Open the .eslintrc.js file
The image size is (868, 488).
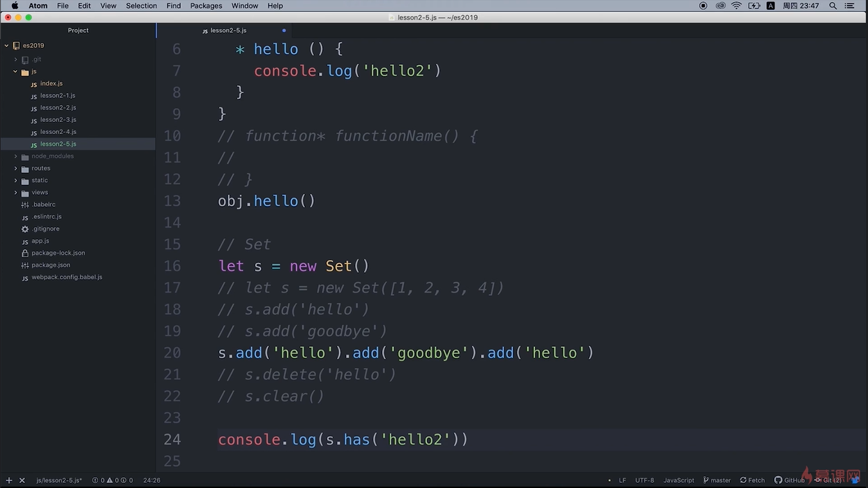point(46,216)
